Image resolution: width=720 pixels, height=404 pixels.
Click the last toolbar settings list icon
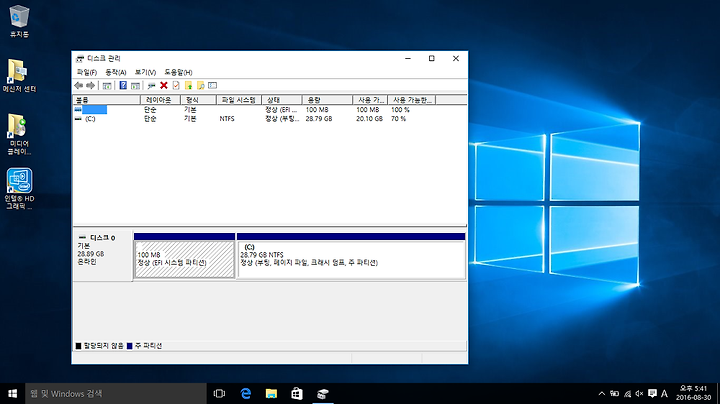(212, 85)
